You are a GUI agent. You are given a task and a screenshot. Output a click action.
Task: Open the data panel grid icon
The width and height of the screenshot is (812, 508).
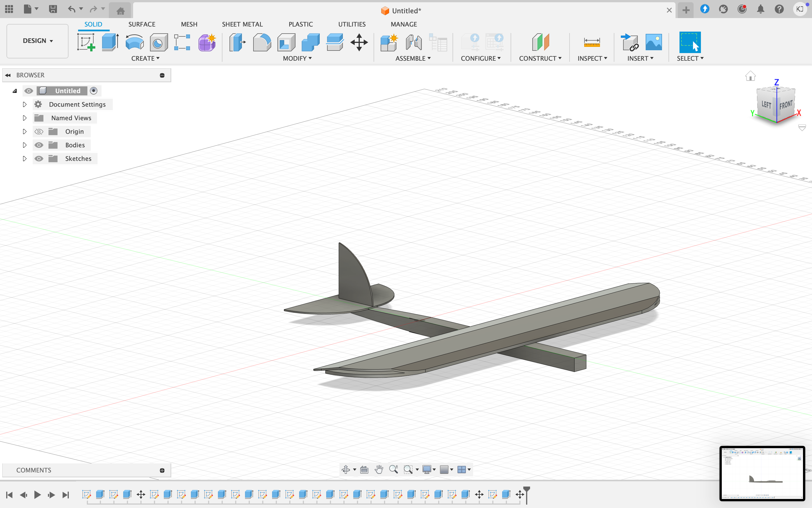pyautogui.click(x=9, y=9)
